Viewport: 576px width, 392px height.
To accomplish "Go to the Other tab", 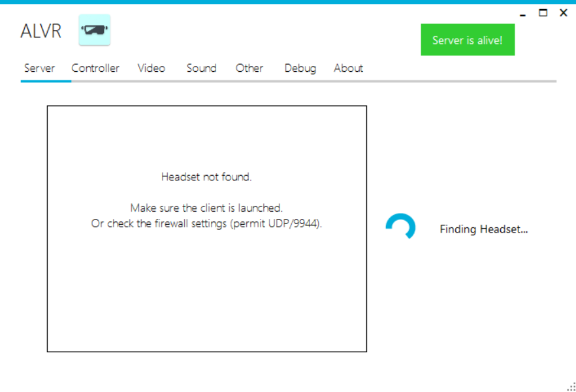I will (249, 69).
